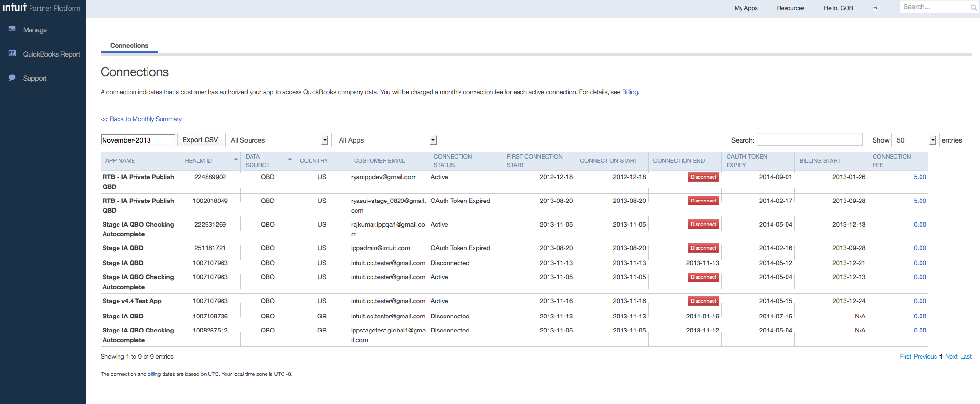Click the Previous pagination link

(x=925, y=357)
